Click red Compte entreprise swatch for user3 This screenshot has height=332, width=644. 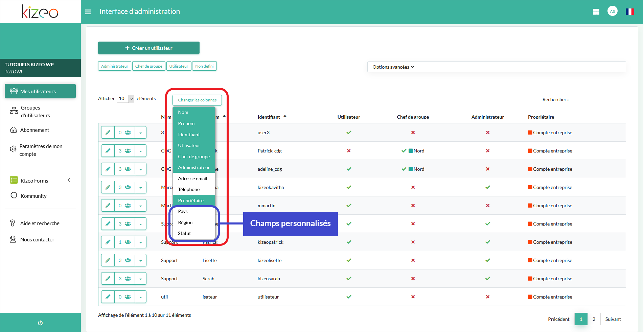pyautogui.click(x=530, y=133)
